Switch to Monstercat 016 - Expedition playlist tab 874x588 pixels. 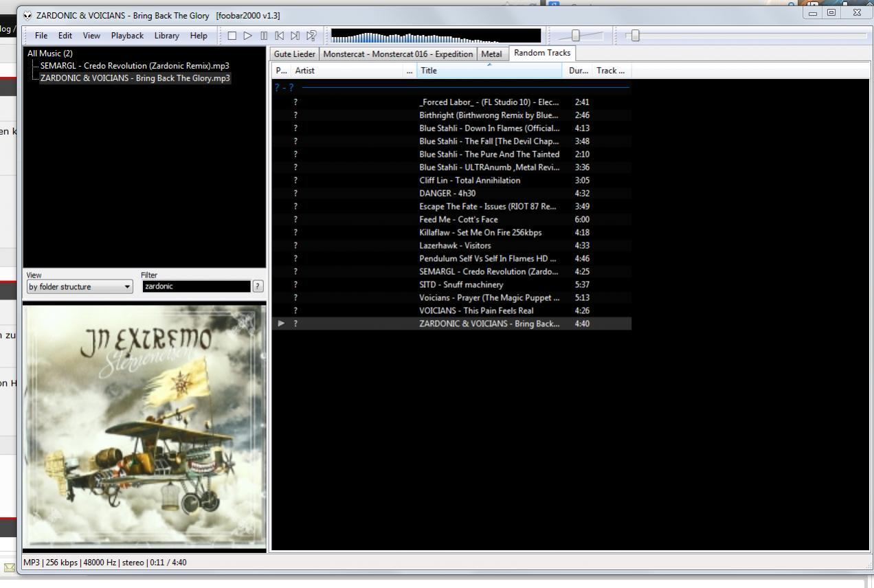click(x=399, y=54)
